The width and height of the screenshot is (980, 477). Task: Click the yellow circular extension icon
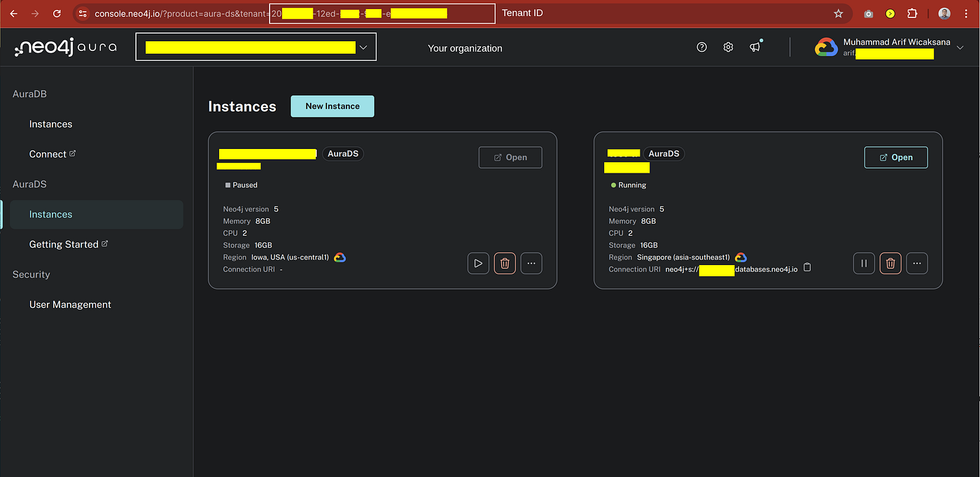click(890, 13)
